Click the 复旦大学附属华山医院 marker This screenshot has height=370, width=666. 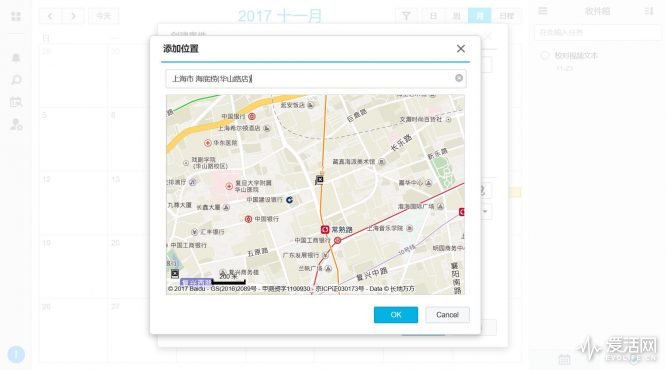click(x=229, y=186)
